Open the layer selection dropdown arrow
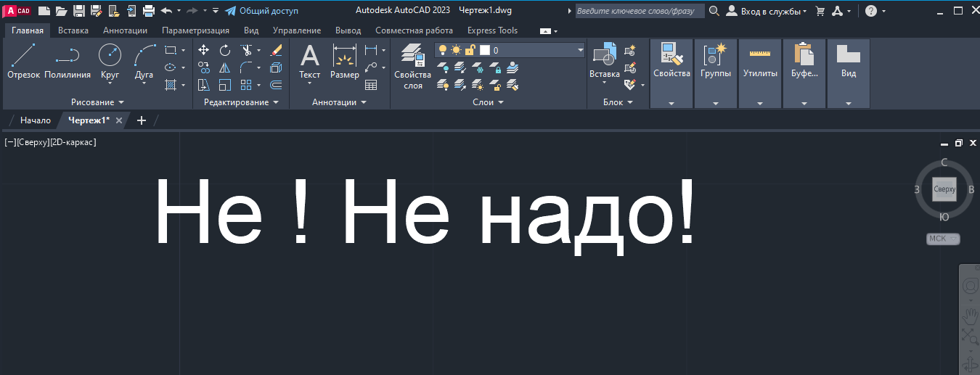This screenshot has width=980, height=375. pyautogui.click(x=580, y=50)
